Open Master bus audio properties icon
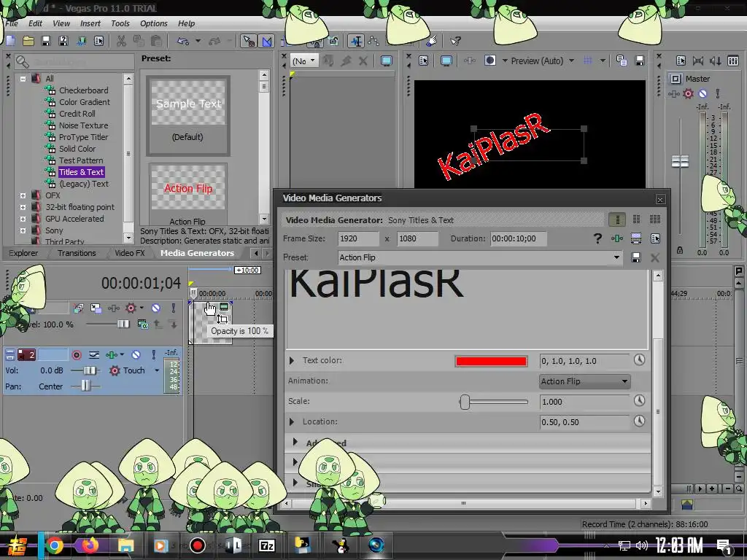The width and height of the screenshot is (747, 560). click(x=681, y=61)
